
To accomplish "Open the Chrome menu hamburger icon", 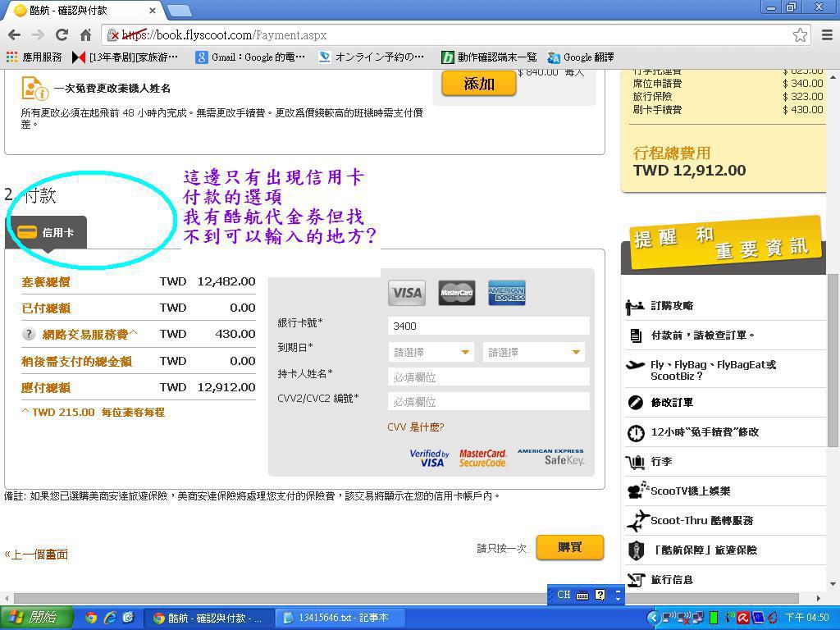I will [827, 35].
